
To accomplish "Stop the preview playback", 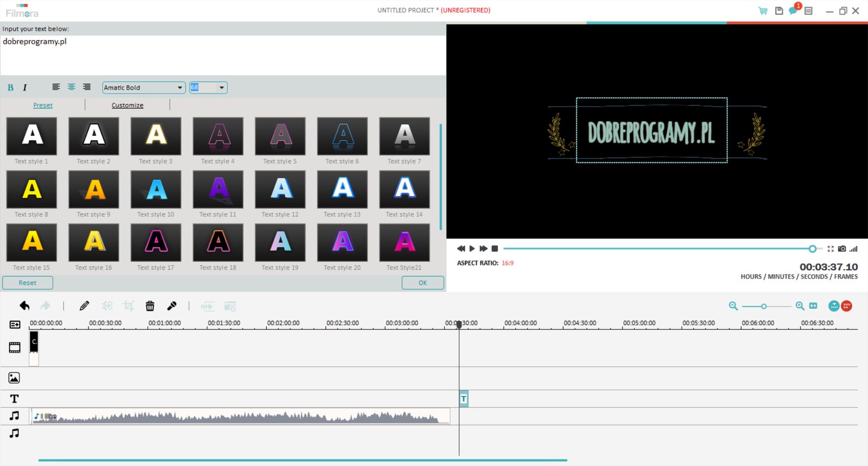I will tap(495, 248).
